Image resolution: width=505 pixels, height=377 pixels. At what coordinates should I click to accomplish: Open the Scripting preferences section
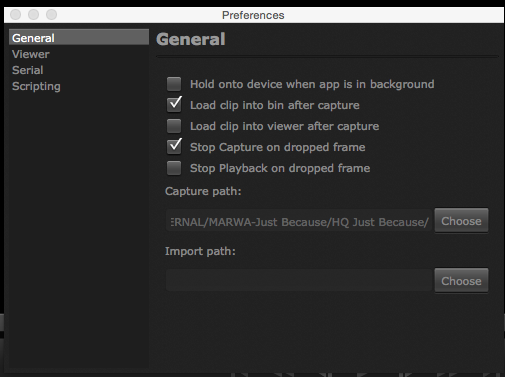pos(36,86)
